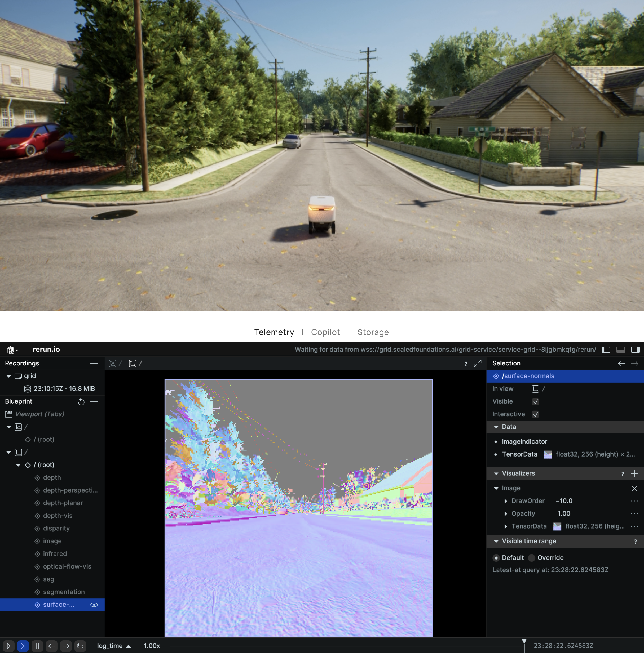Toggle the right selection panel icon
The height and width of the screenshot is (653, 644).
pyautogui.click(x=635, y=350)
